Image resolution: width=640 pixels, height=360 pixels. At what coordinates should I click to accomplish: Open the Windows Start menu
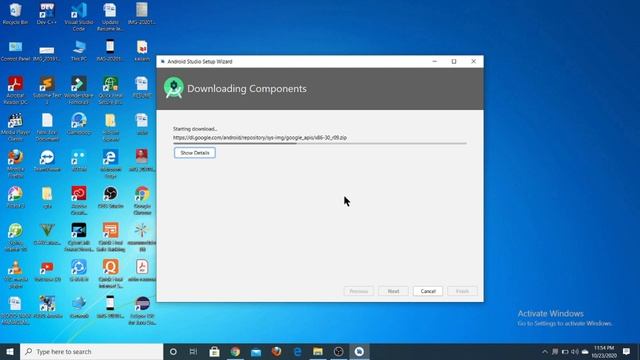click(10, 351)
